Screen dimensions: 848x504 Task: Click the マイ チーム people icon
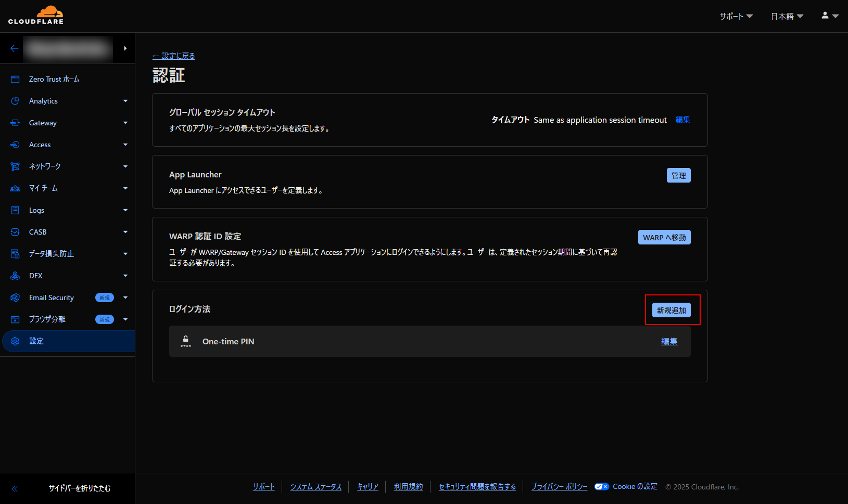[15, 188]
